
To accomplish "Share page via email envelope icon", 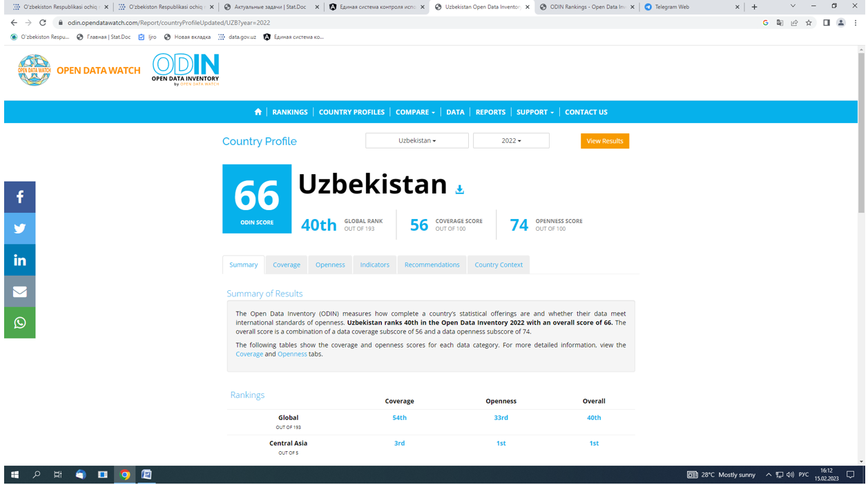I will point(20,292).
